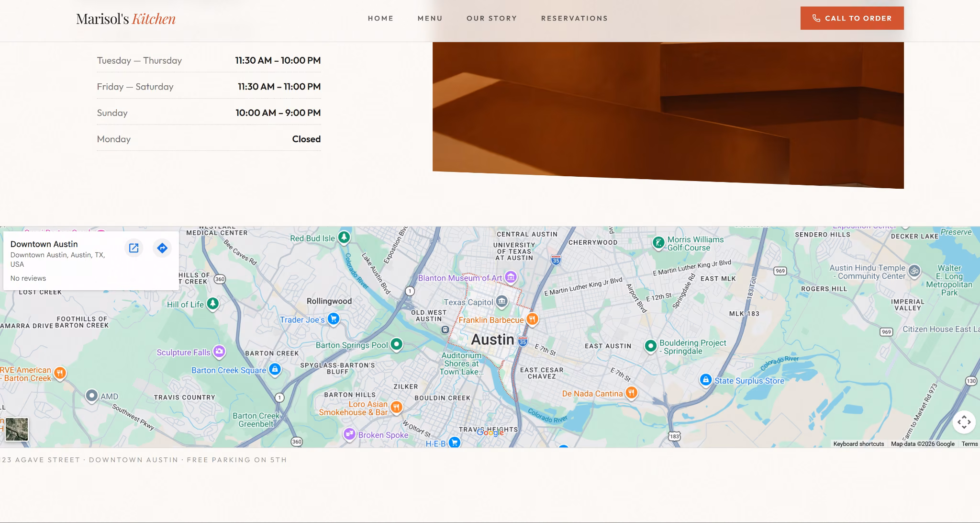980x523 pixels.
Task: Click the Map data ©2026 Google text
Action: point(923,444)
